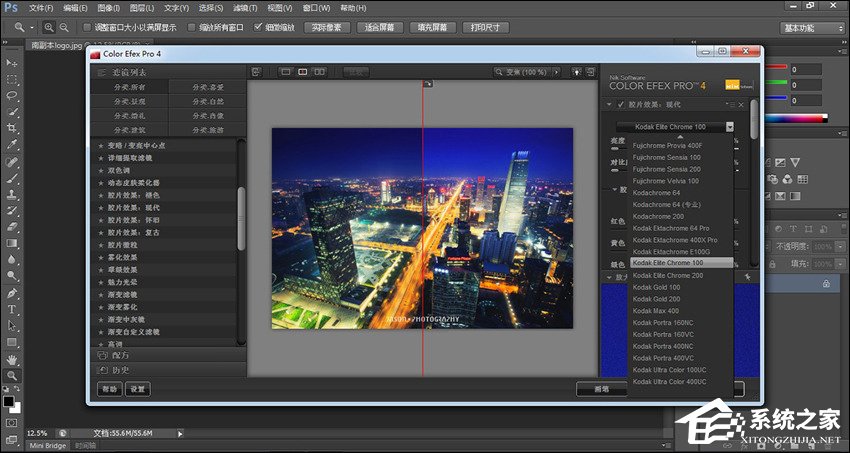Click the zoom in magnifier icon
The image size is (850, 453).
48,27
